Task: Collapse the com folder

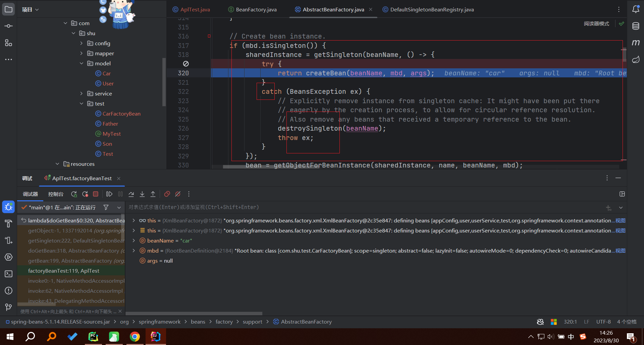Action: click(x=65, y=23)
